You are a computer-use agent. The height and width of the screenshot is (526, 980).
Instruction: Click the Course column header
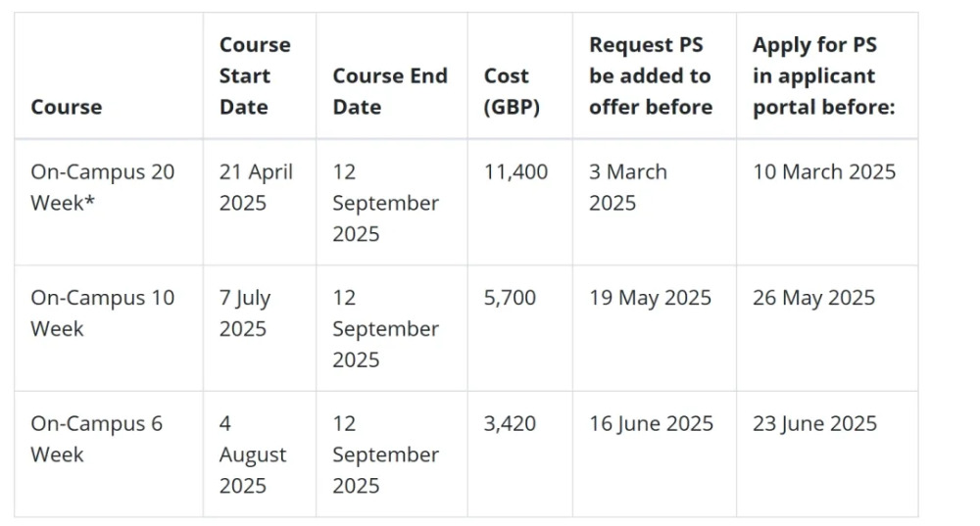click(x=67, y=107)
